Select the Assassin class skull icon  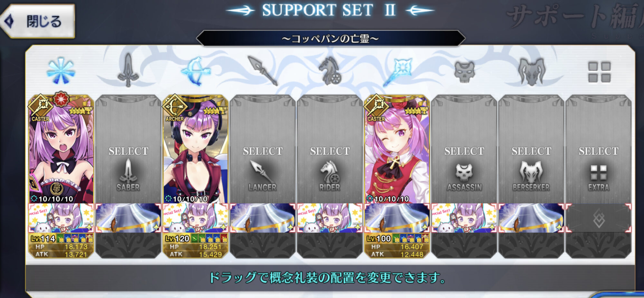[464, 72]
